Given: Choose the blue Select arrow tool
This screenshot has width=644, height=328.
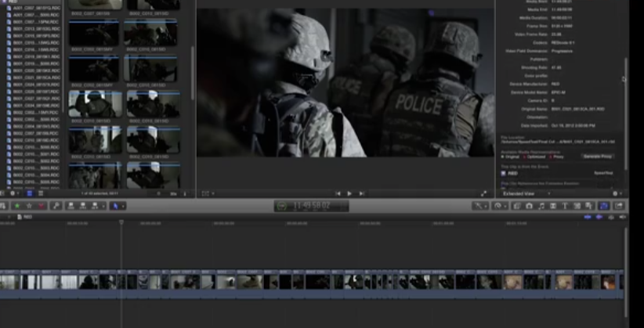Looking at the screenshot, I should click(115, 206).
